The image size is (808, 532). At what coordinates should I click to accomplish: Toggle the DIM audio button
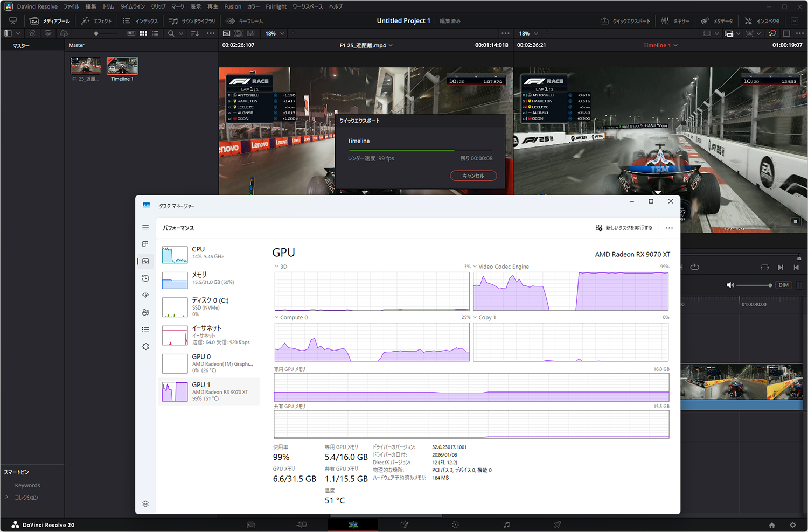(x=783, y=285)
